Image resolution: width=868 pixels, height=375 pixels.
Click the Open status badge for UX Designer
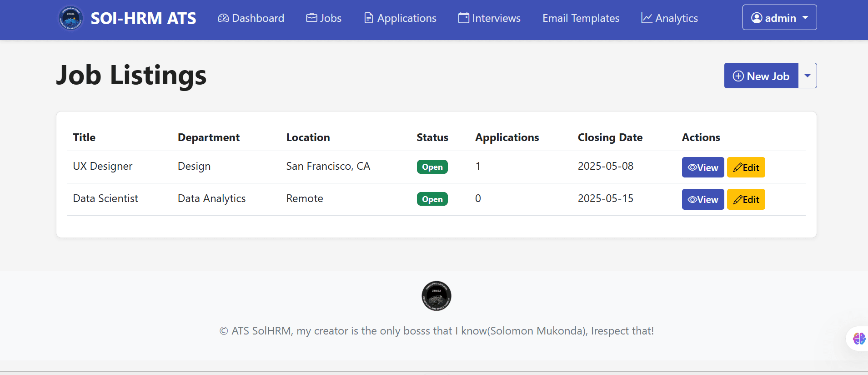click(x=432, y=167)
